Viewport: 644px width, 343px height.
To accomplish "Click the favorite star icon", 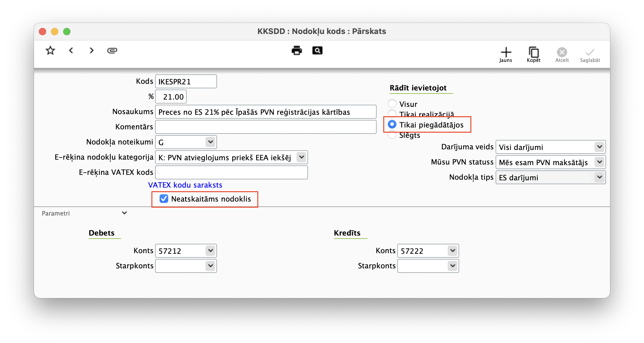I will (50, 50).
